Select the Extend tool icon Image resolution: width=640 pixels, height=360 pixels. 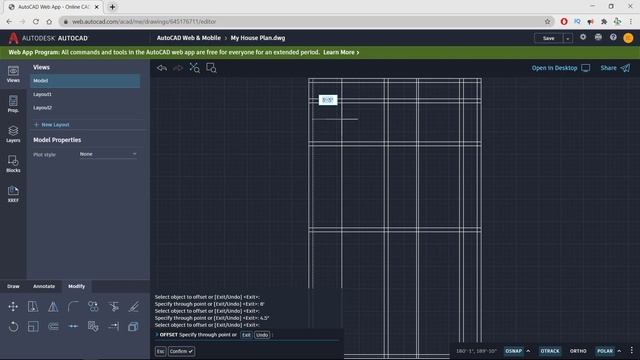pos(113,327)
